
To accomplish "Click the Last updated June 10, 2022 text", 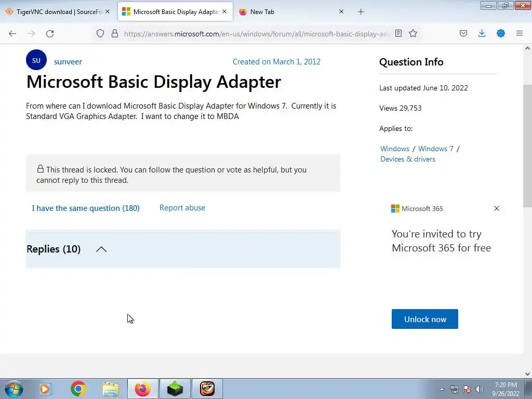I will [423, 88].
